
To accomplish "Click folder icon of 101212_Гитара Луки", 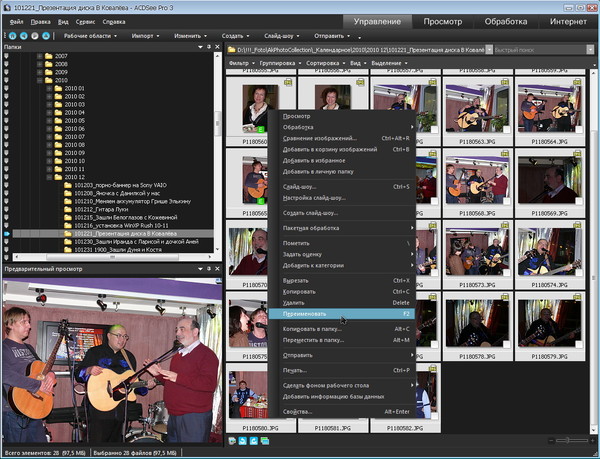I will tap(68, 209).
